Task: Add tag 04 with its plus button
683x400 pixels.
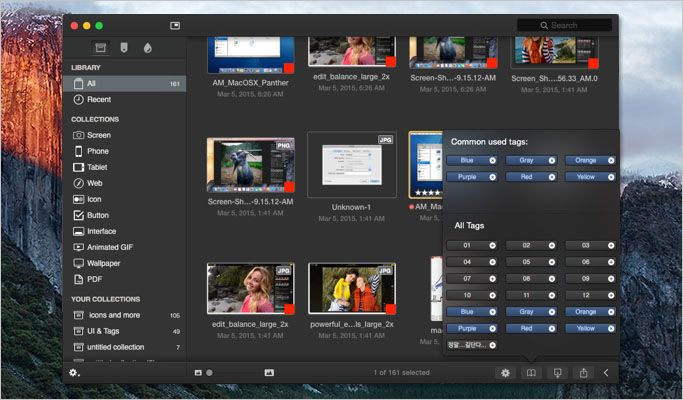Action: tap(493, 262)
